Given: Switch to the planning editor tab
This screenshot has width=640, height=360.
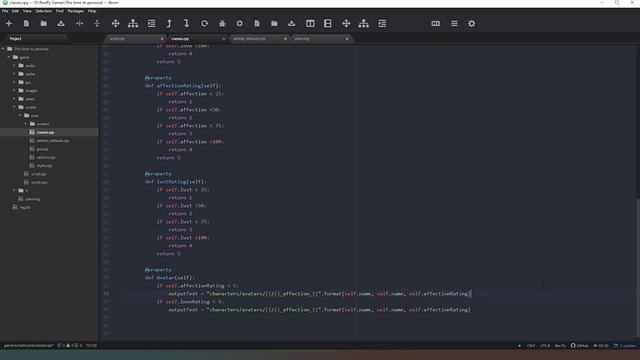Looking at the screenshot, I should (321, 39).
